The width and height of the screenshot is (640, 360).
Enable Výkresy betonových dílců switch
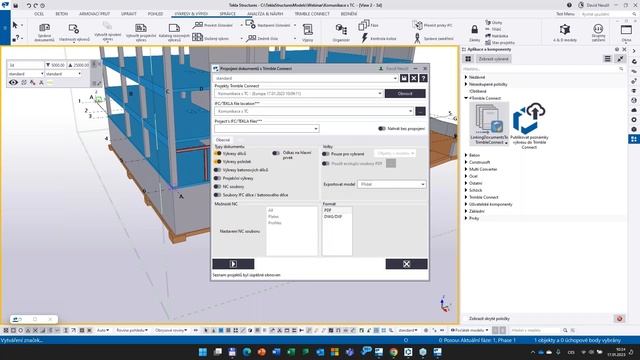[x=218, y=170]
